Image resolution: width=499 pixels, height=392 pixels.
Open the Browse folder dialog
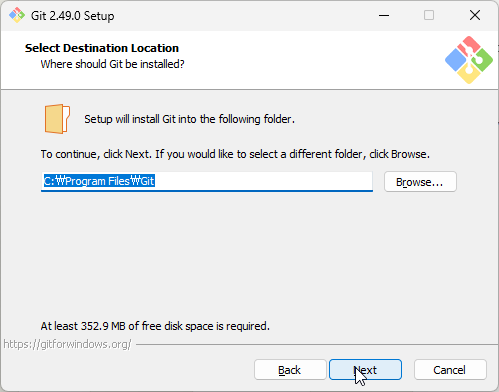click(x=420, y=182)
